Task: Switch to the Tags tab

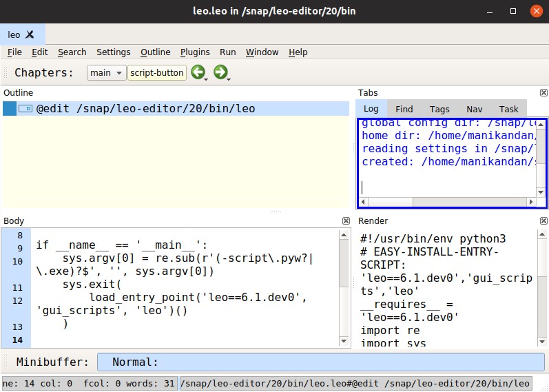Action: pos(439,110)
